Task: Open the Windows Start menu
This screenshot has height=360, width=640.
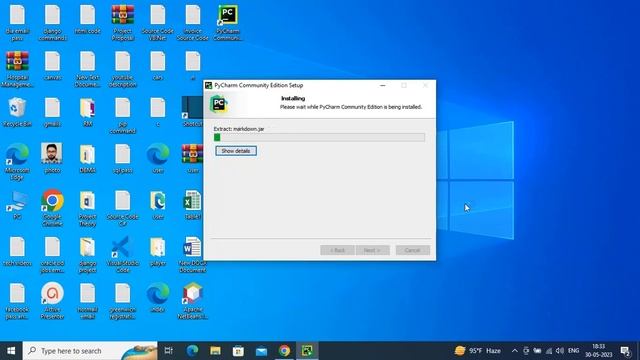Action: point(11,351)
